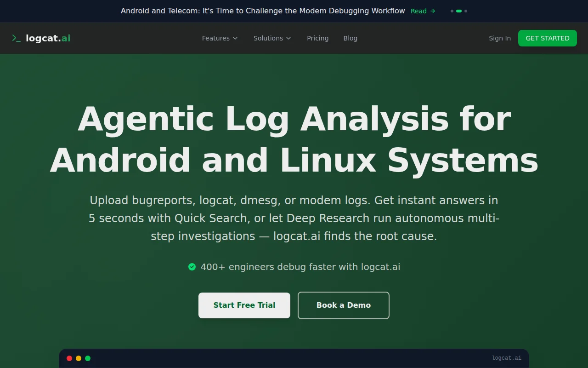Click the yellow dot in the preview window
This screenshot has height=368, width=588.
[79, 358]
